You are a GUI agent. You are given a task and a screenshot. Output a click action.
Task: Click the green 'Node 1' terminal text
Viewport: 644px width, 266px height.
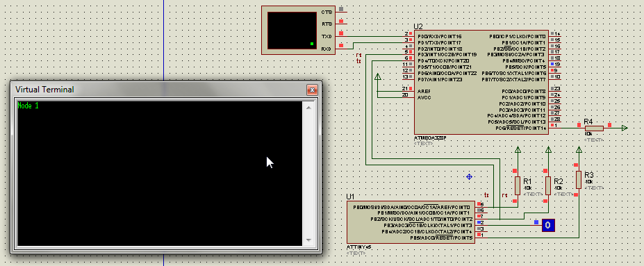click(28, 106)
